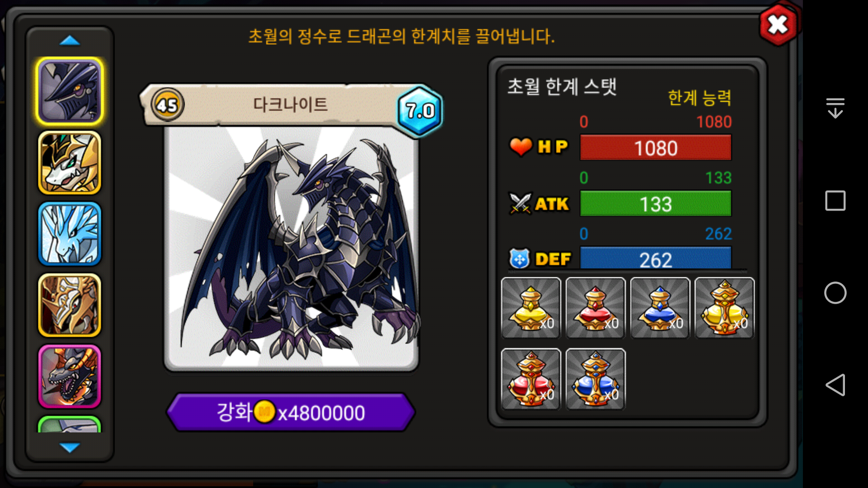
Task: Tap the Android home circle button
Action: [x=835, y=293]
